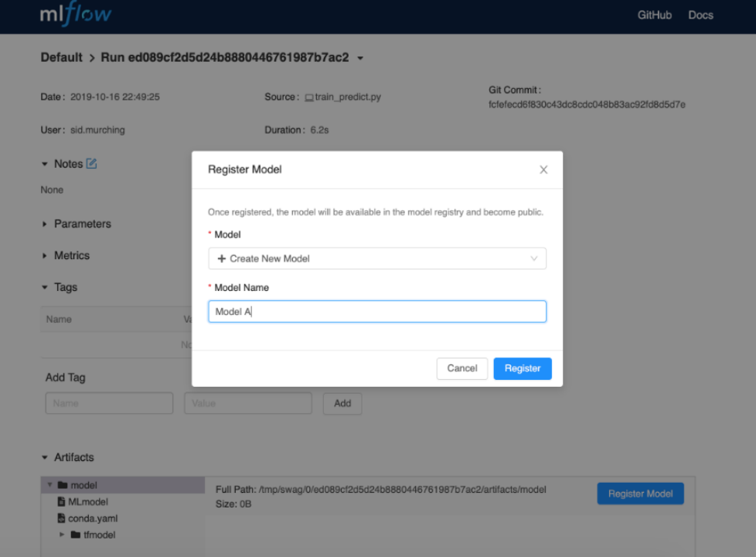Viewport: 756px width, 557px height.
Task: Collapse the Tags section
Action: 45,287
